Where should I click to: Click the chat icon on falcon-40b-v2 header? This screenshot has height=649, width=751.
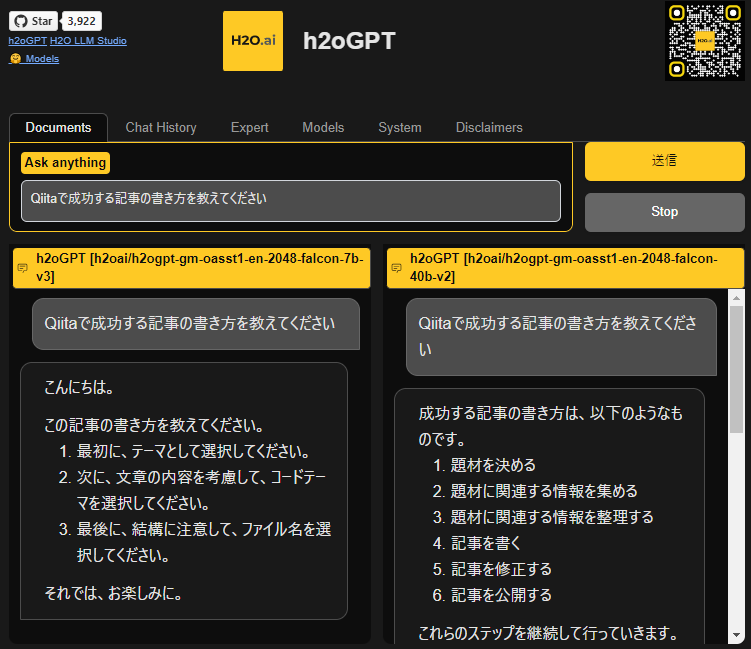tap(397, 268)
